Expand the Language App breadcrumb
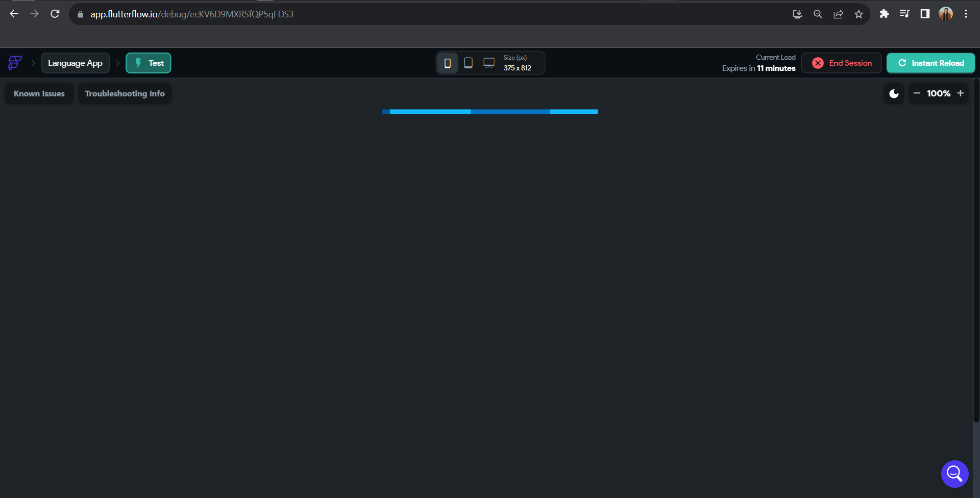980x498 pixels. coord(75,63)
